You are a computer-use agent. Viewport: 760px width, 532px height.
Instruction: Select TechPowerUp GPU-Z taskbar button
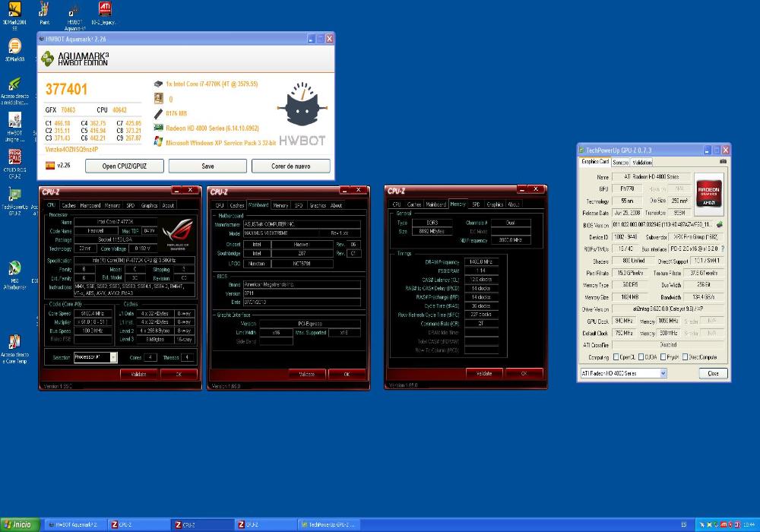coord(328,524)
